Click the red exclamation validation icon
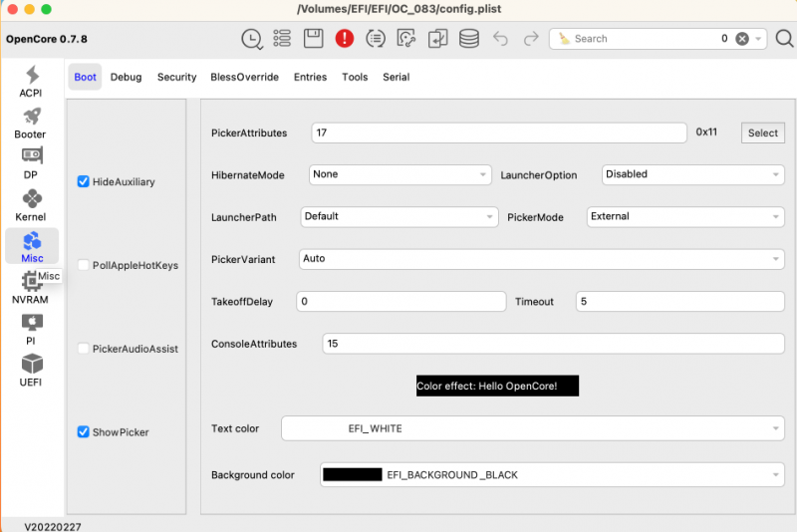 coord(345,39)
